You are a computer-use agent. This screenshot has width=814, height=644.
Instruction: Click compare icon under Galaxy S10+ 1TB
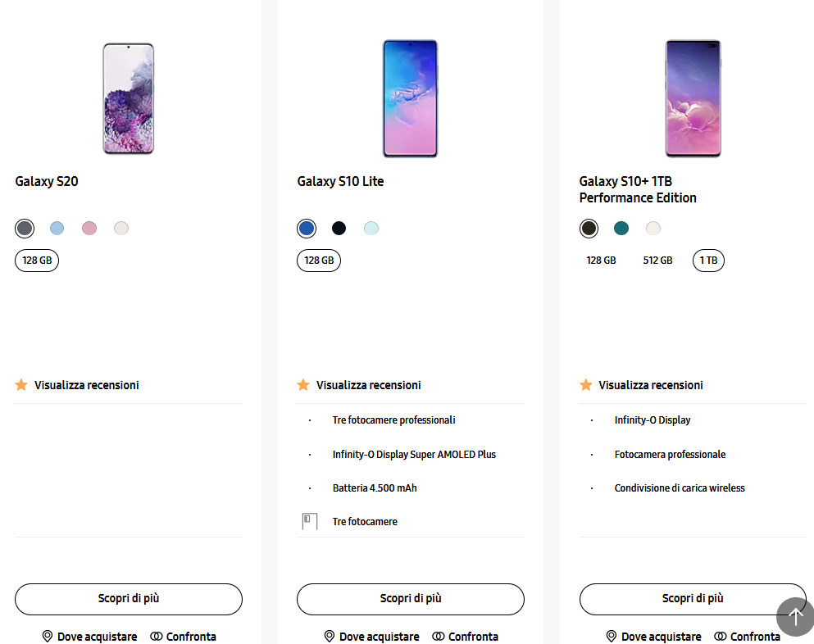(720, 636)
